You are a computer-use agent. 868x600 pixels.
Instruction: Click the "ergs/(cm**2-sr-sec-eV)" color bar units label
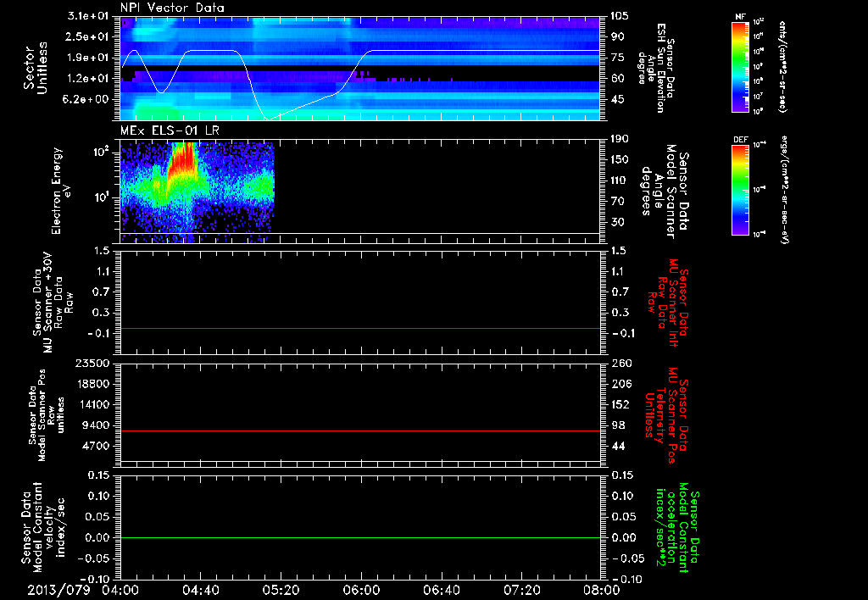coord(784,189)
